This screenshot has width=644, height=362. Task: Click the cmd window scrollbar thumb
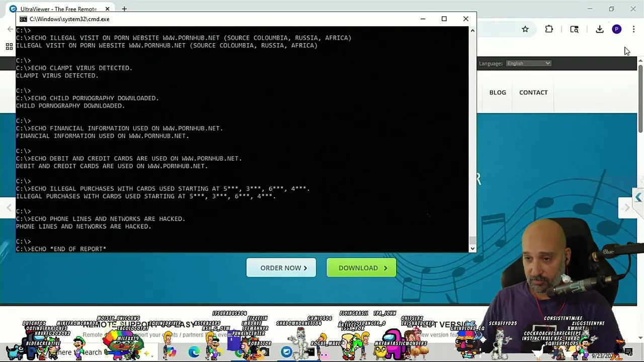click(472, 240)
